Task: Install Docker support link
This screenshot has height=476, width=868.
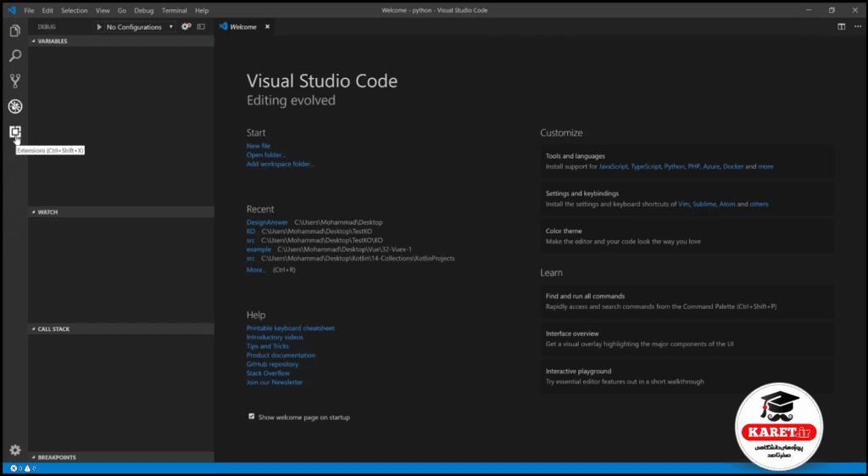Action: point(733,166)
